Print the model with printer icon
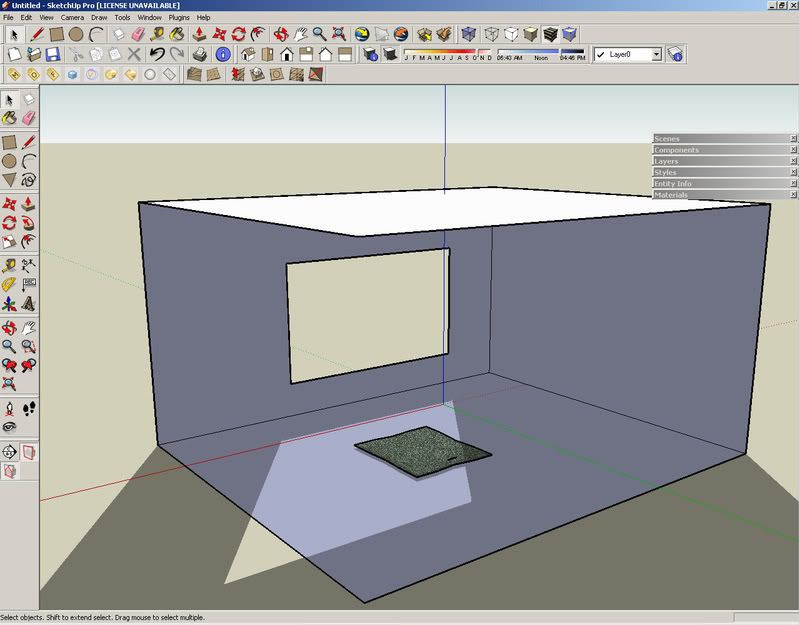The width and height of the screenshot is (799, 625). (200, 54)
